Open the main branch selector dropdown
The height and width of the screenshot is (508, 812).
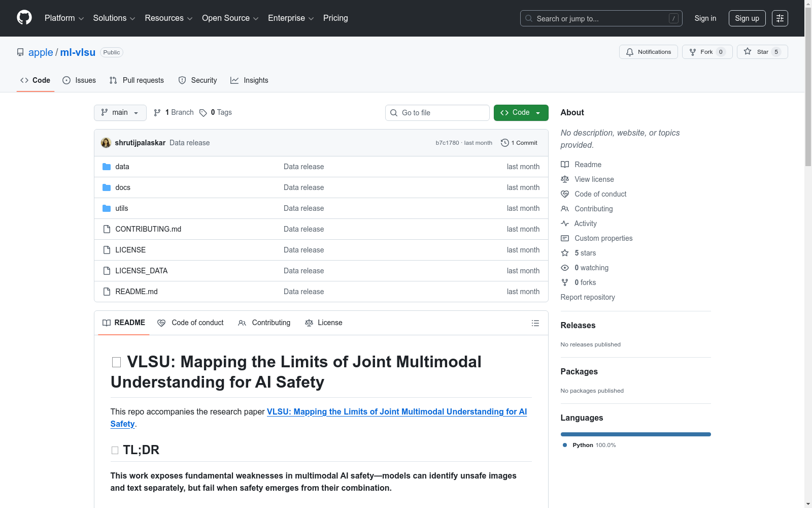click(120, 113)
